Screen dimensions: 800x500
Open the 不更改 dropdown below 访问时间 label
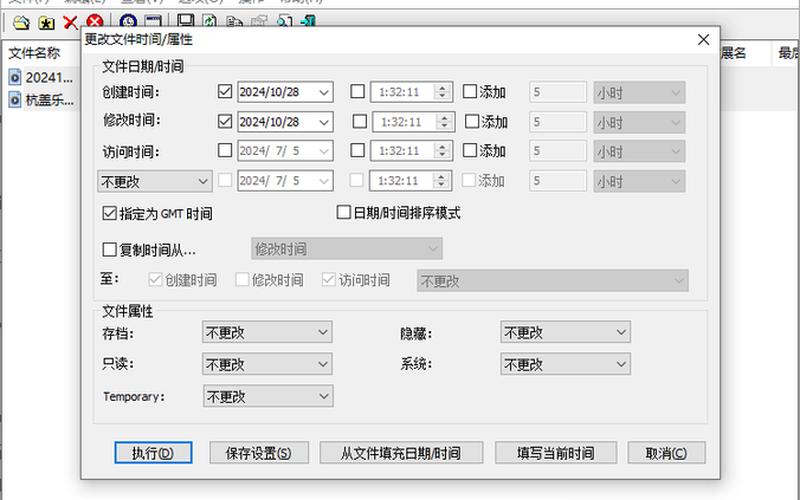coord(155,181)
